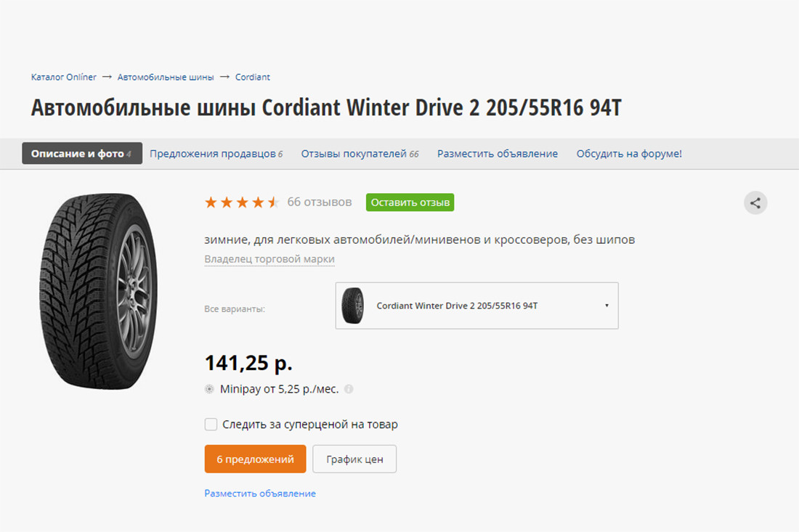The width and height of the screenshot is (799, 532).
Task: Click the dropdown arrow in variants selector
Action: [x=607, y=306]
